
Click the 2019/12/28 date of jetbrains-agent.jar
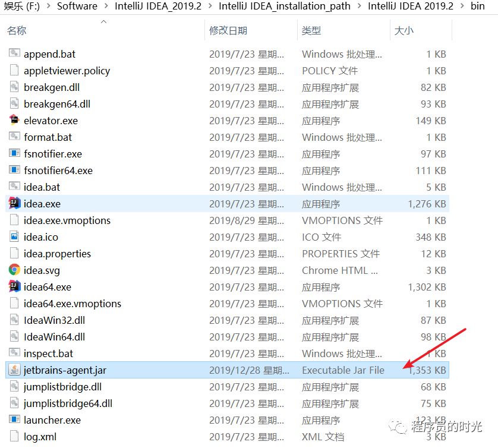[x=250, y=370]
